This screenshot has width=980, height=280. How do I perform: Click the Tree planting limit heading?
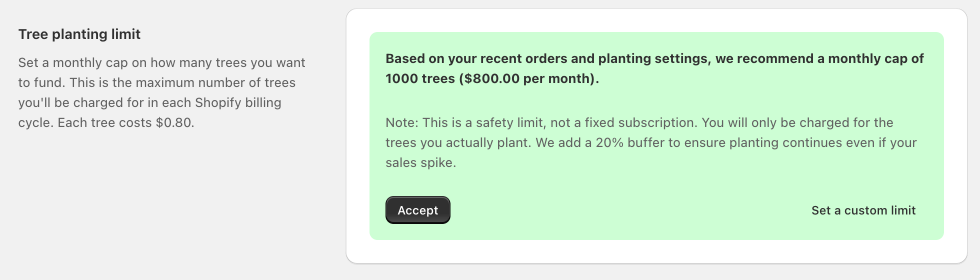click(79, 34)
